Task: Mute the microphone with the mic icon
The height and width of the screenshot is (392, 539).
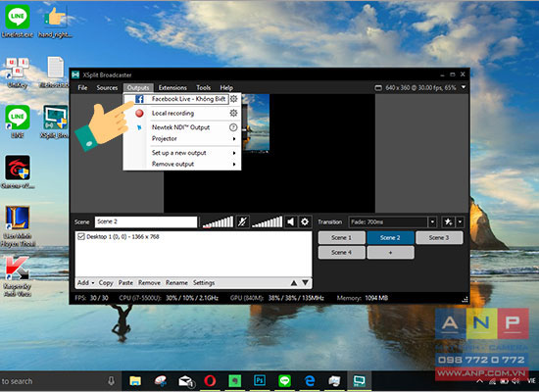Action: coord(242,221)
